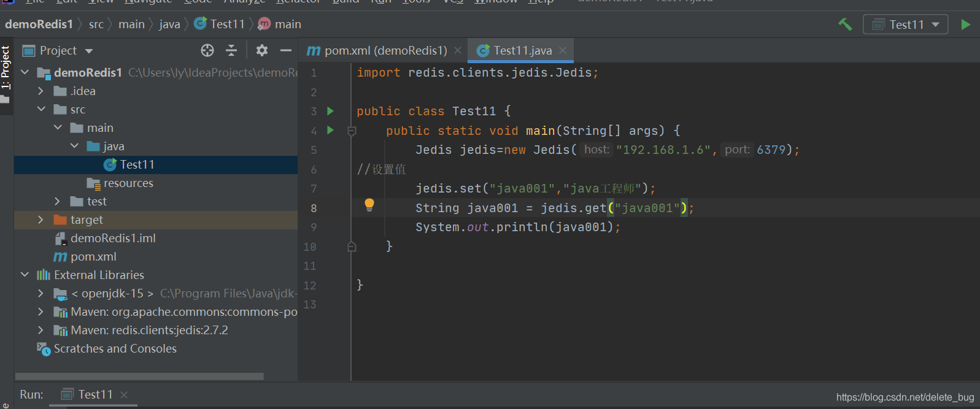Hide the Project tool window

(x=285, y=50)
